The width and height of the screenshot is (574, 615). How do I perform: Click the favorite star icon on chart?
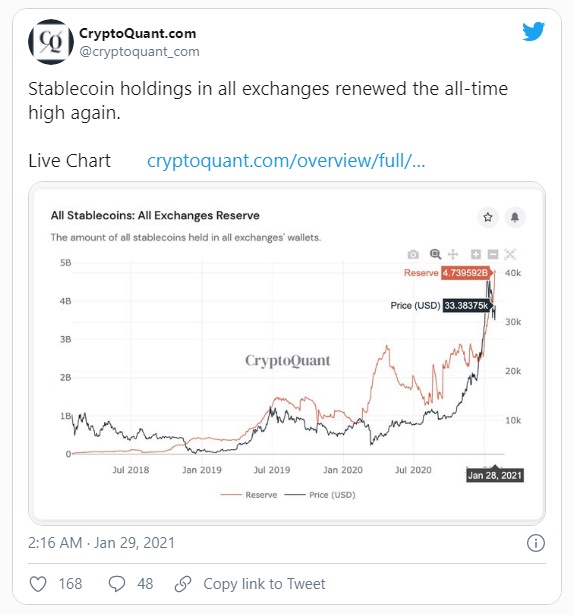click(x=488, y=217)
